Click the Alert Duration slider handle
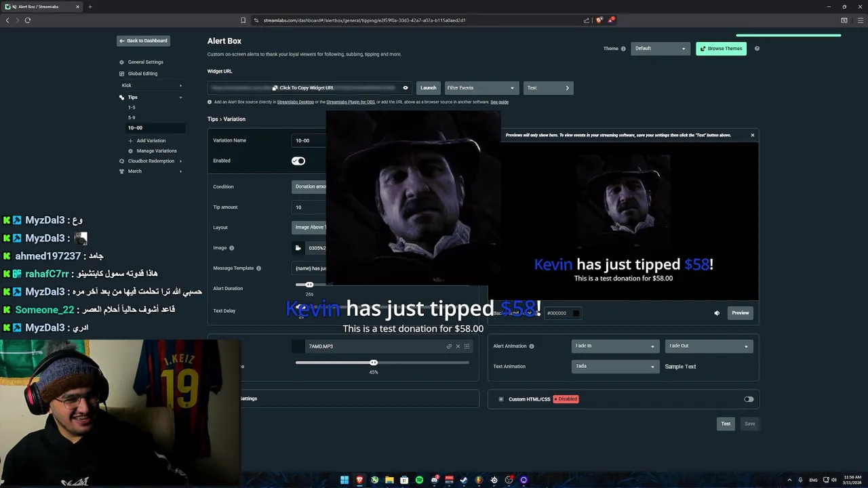Viewport: 868px width, 488px height. tap(309, 285)
